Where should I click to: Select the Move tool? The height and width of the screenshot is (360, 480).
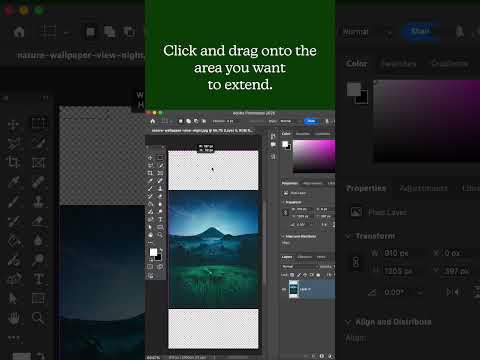point(14,125)
